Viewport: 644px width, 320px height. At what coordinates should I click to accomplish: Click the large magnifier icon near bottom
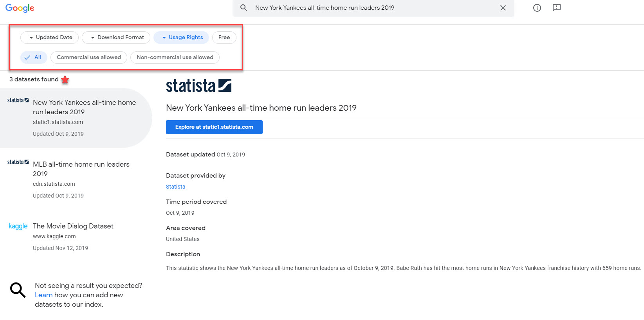18,290
